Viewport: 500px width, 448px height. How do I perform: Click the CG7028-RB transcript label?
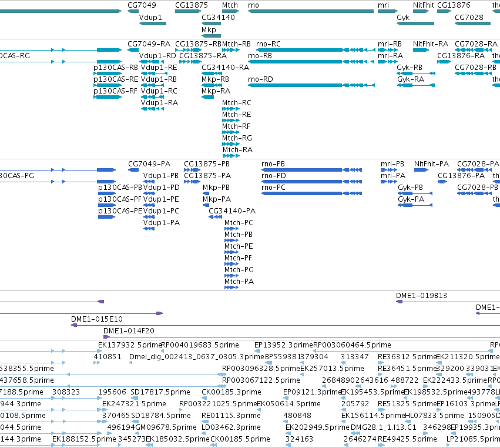[475, 68]
